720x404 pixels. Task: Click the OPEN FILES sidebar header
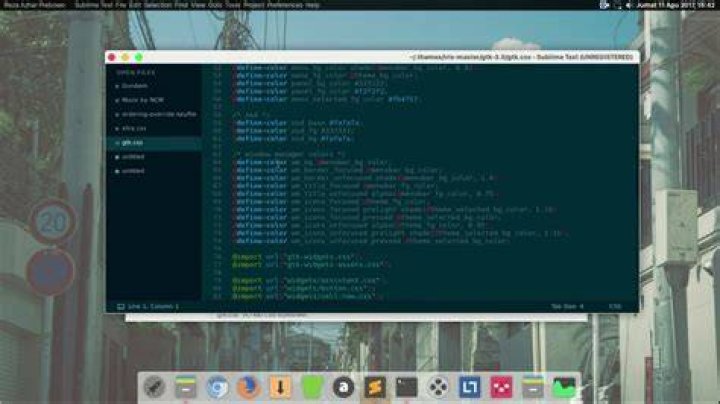click(x=135, y=72)
